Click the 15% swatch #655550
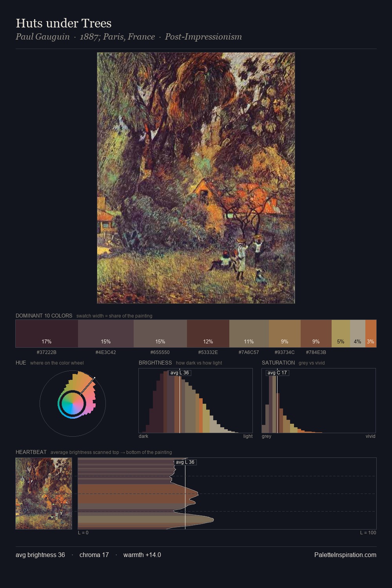Screen dimensions: 392x588 pyautogui.click(x=160, y=334)
